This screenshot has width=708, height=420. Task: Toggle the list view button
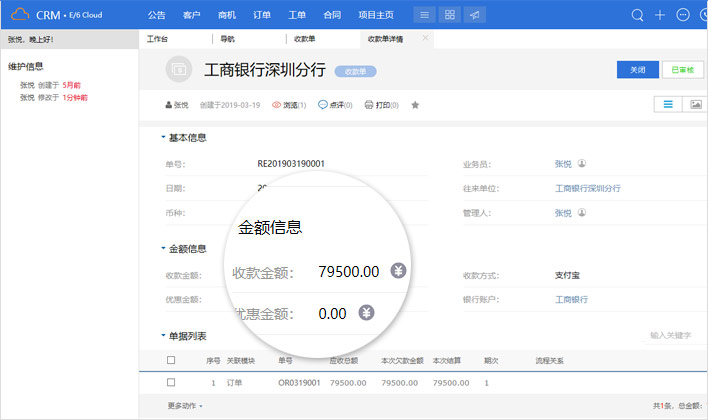[667, 104]
